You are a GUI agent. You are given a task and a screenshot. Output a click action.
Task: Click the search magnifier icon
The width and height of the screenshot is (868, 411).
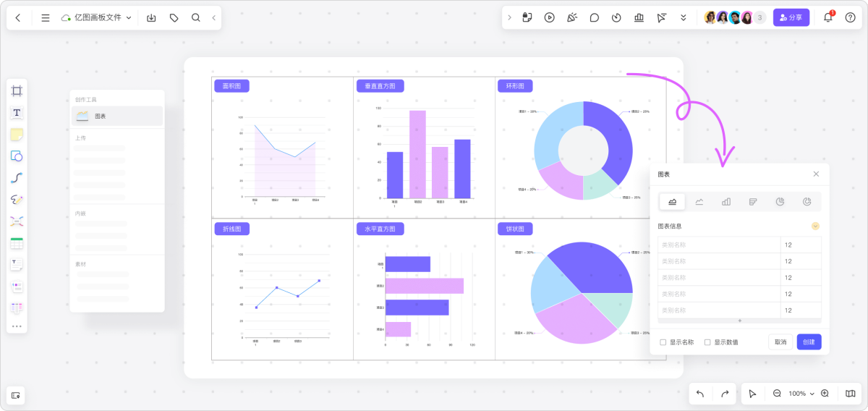point(196,17)
